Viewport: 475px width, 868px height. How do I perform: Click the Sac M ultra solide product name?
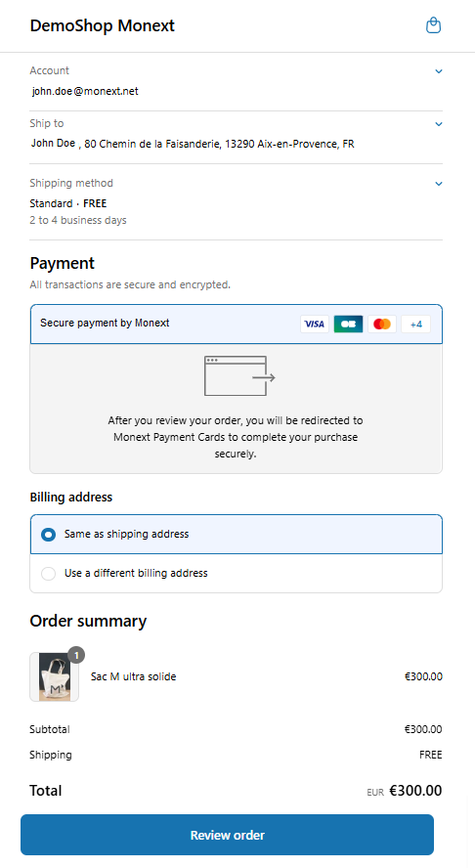[x=134, y=676]
